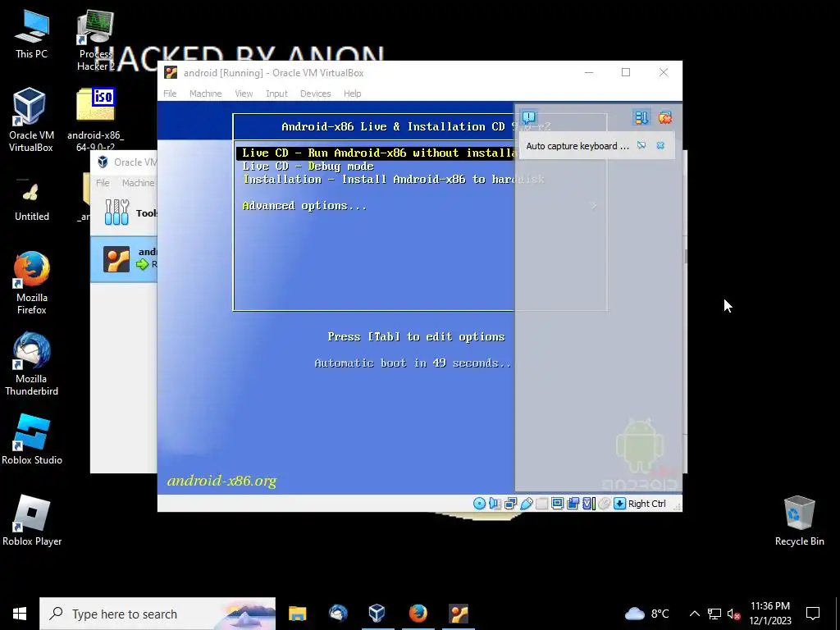
Task: Open Mozilla Firefox desktop shortcut
Action: tap(31, 283)
